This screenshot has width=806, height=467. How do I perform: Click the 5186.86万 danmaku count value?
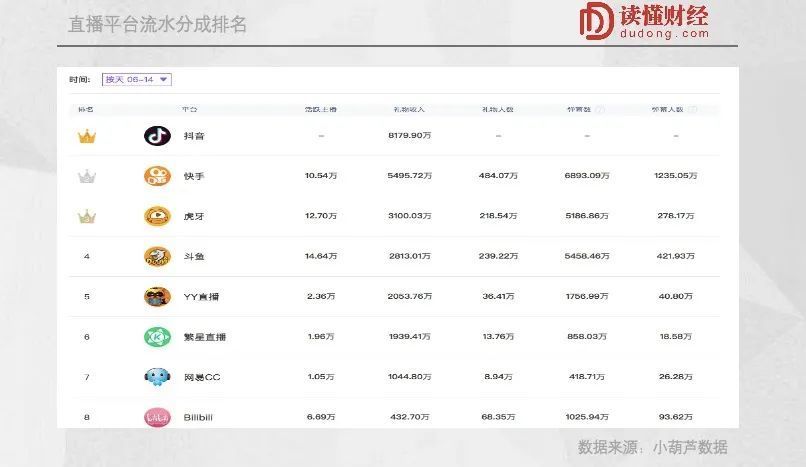tap(587, 216)
